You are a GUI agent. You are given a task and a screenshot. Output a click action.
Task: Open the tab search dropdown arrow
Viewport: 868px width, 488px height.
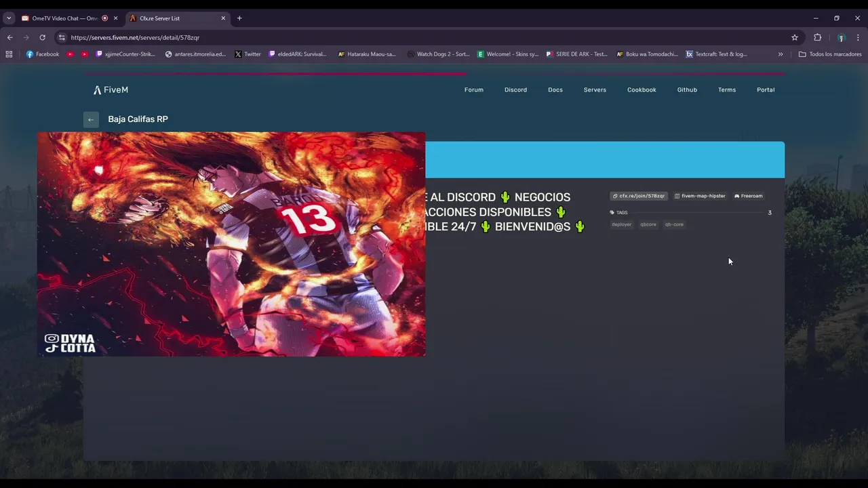pyautogui.click(x=9, y=18)
